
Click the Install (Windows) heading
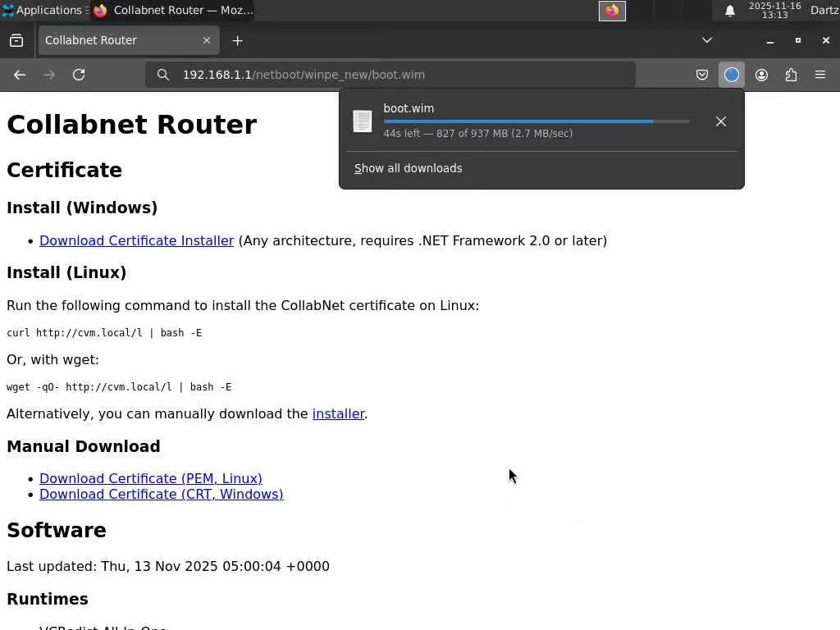[82, 208]
